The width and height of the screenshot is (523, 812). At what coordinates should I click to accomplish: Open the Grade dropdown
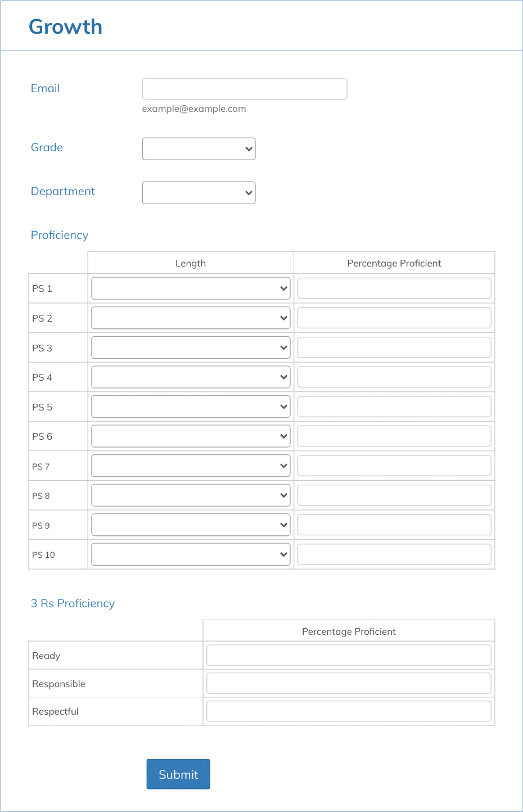pos(199,148)
